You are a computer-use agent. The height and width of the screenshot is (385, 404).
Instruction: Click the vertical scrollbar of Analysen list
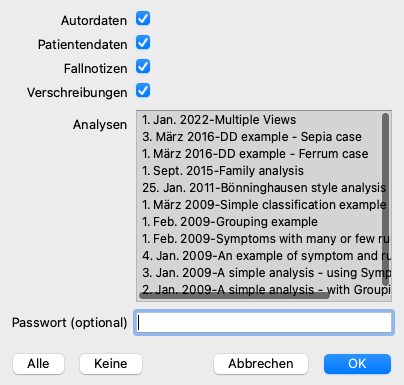click(386, 199)
